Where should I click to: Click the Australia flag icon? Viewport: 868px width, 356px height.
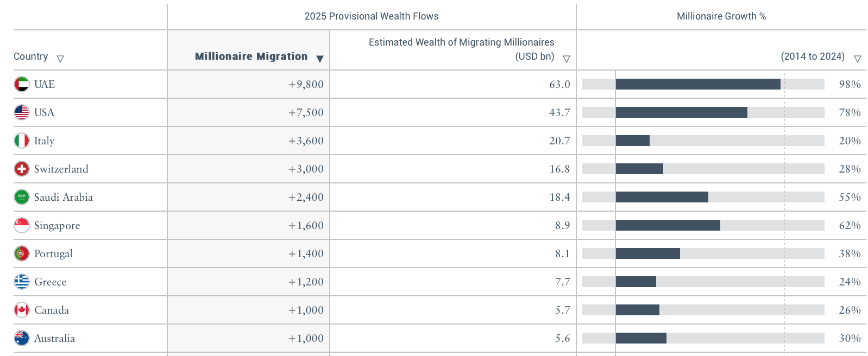click(x=22, y=338)
